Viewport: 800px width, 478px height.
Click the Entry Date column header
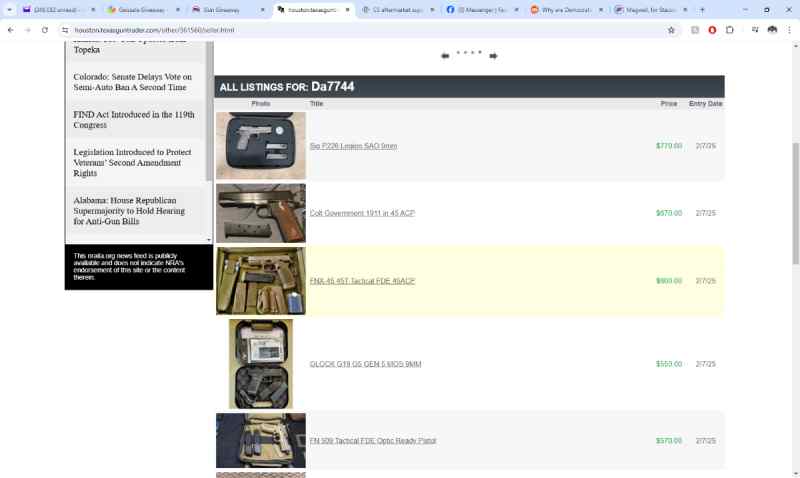tap(706, 104)
